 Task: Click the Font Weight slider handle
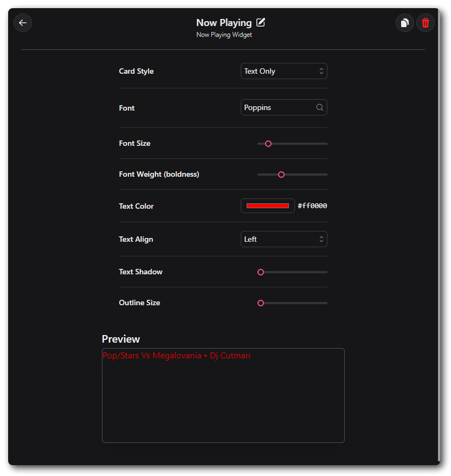(281, 175)
